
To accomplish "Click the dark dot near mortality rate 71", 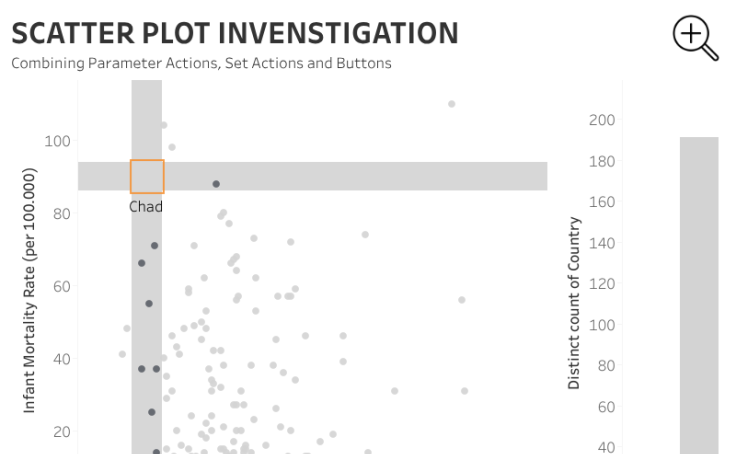I will [155, 246].
